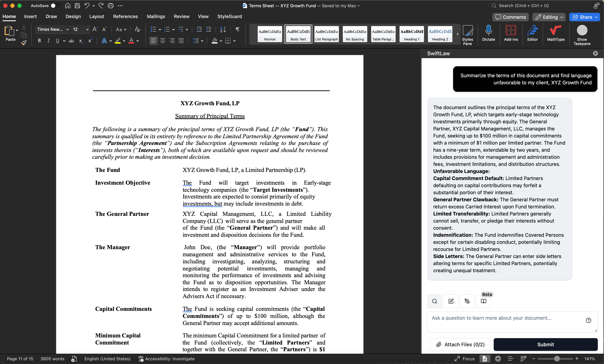Screen dimensions: 604x364
Task: Click the Sort A-Z icon
Action: click(223, 29)
